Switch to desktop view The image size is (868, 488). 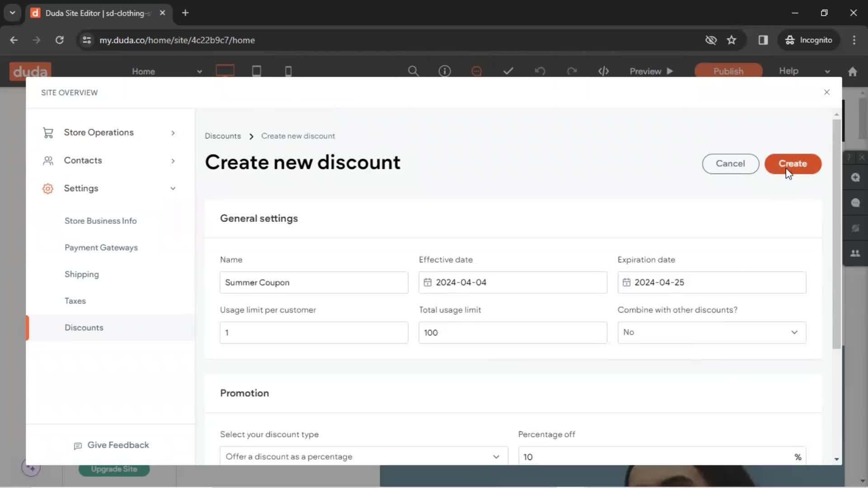coord(225,71)
